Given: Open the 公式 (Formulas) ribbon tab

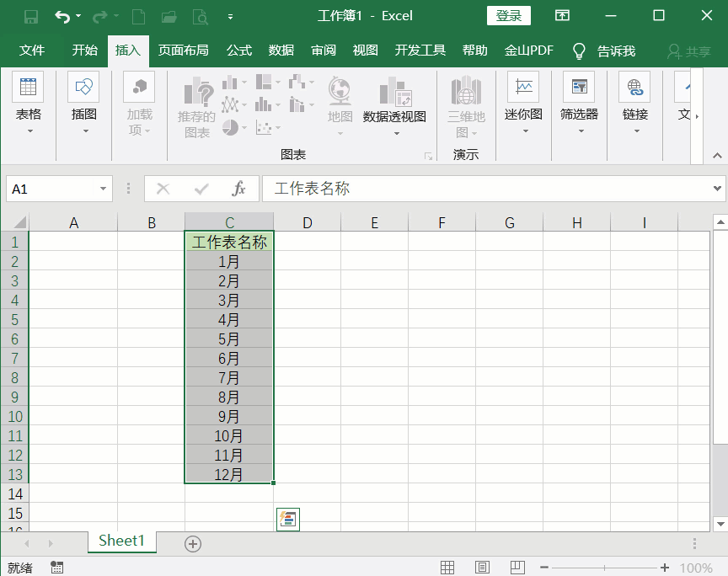Looking at the screenshot, I should pos(239,51).
